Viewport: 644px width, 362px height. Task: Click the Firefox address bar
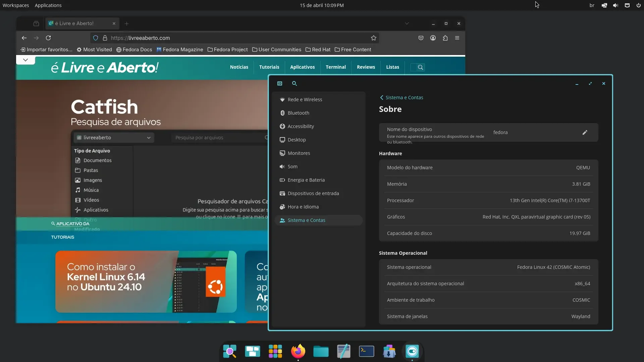click(x=235, y=38)
